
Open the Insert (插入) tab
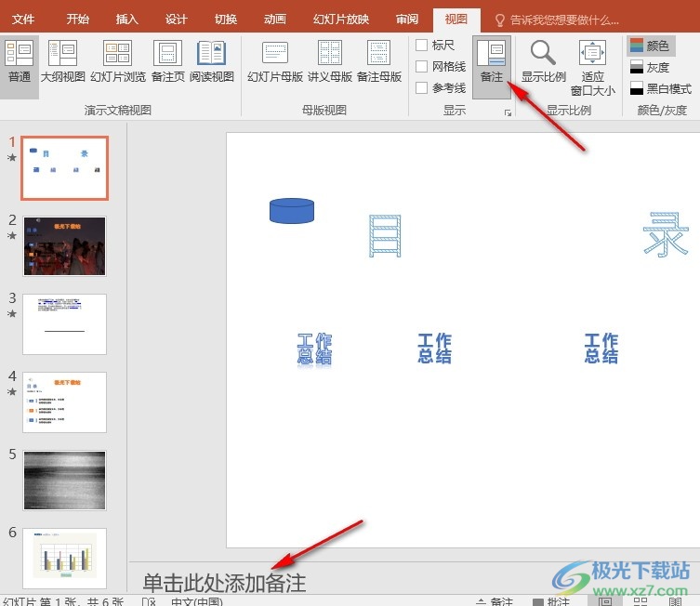127,19
